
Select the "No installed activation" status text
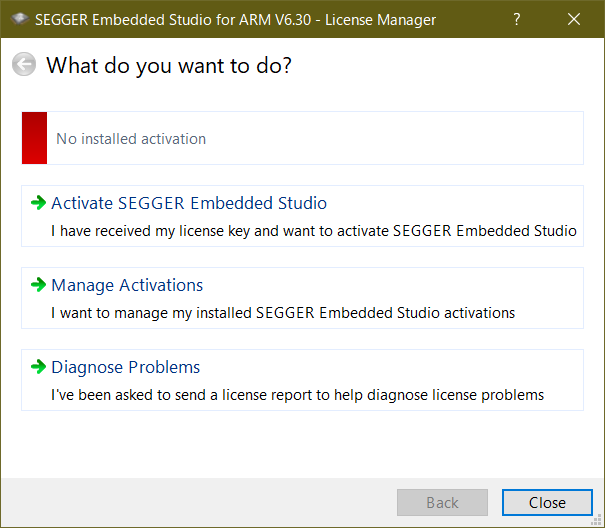tap(131, 139)
